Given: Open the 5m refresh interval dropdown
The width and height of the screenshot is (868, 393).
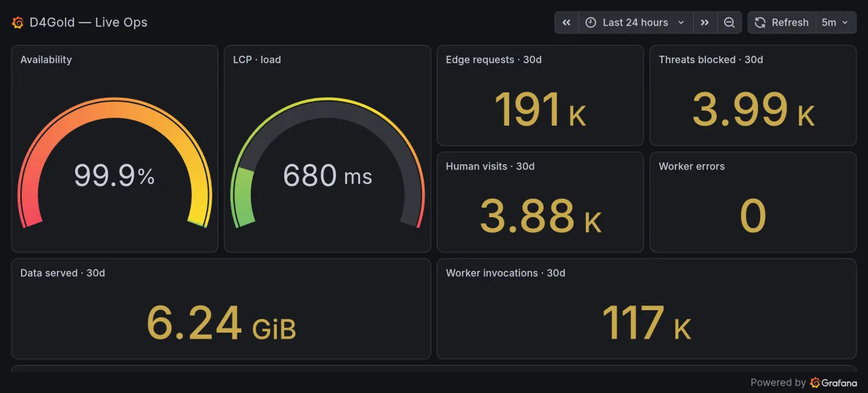Looking at the screenshot, I should [835, 22].
